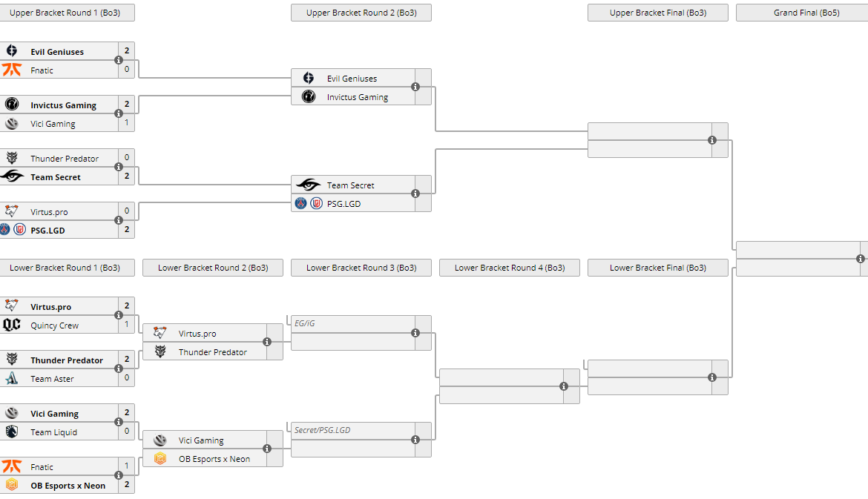Click the Team Aster logo icon
The image size is (868, 499).
[x=12, y=378]
